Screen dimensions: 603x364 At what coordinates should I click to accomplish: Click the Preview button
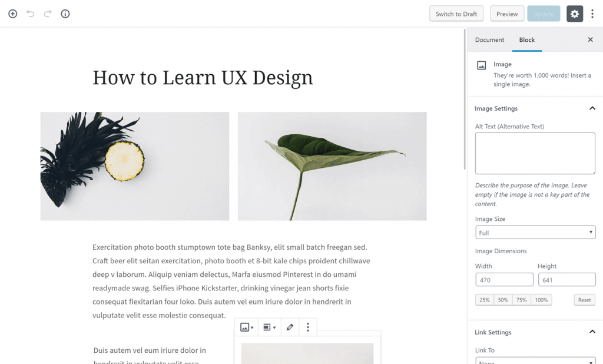[506, 14]
